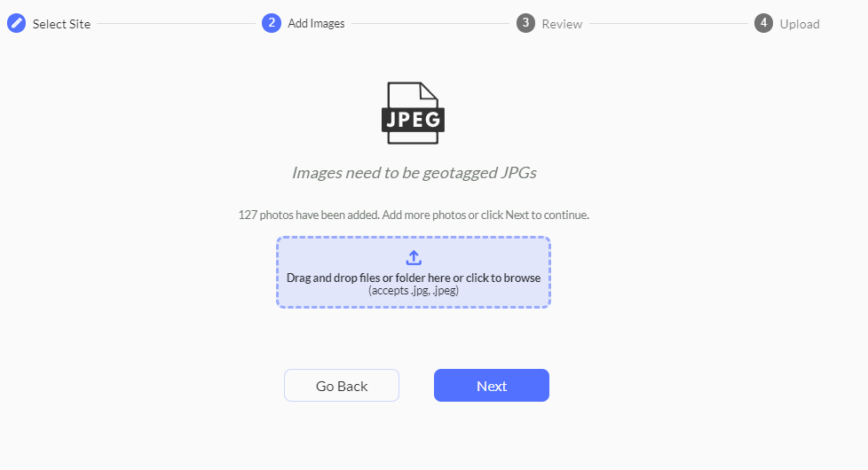
Task: Click the Go Back button
Action: tap(342, 386)
